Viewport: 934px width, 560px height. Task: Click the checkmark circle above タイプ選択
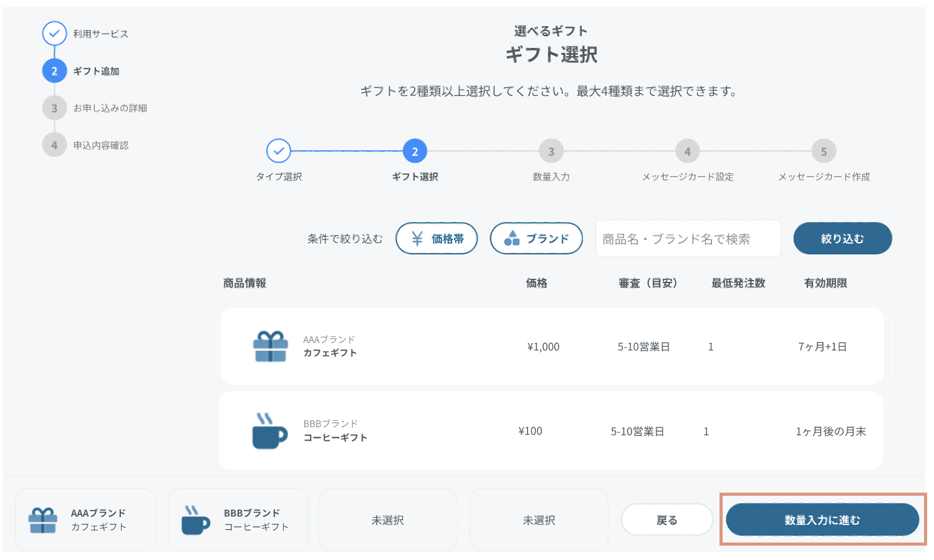coord(279,151)
